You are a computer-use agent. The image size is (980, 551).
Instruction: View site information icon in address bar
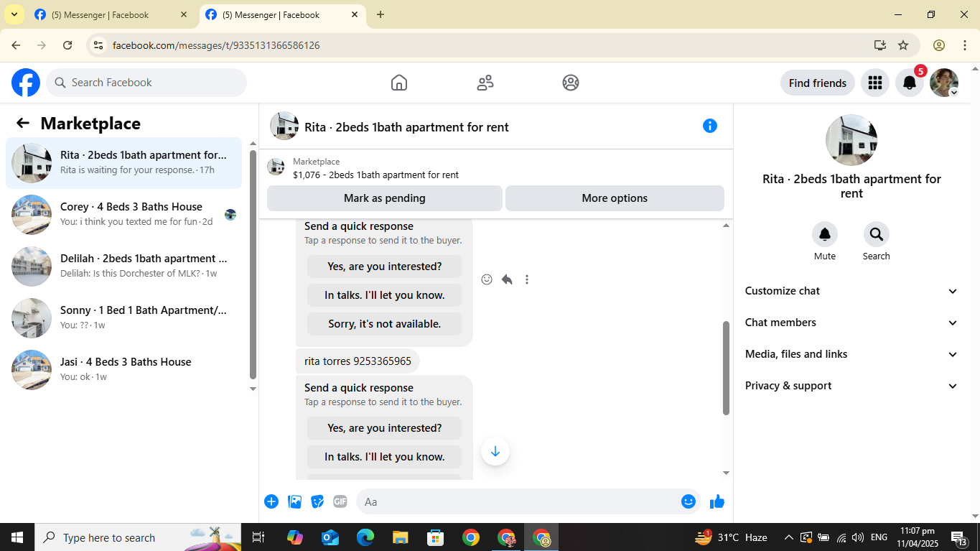(x=99, y=45)
